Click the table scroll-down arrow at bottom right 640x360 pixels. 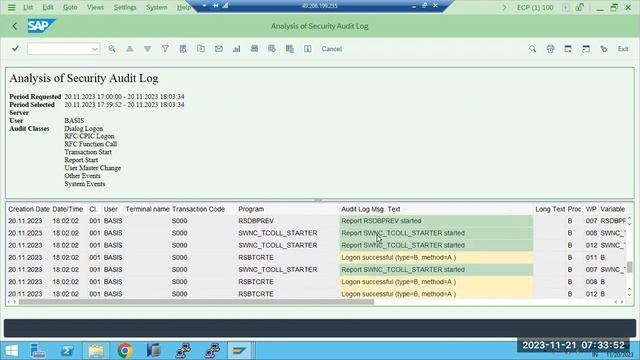click(629, 295)
